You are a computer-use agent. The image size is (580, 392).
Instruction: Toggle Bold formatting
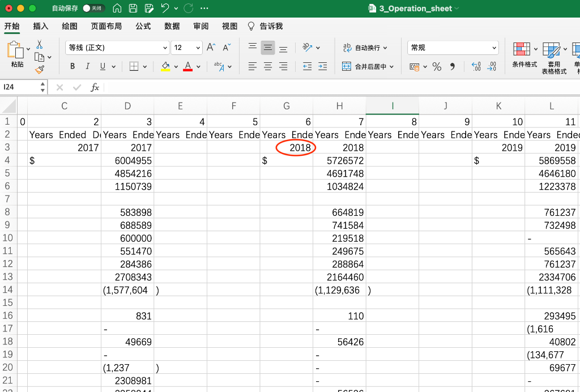72,66
